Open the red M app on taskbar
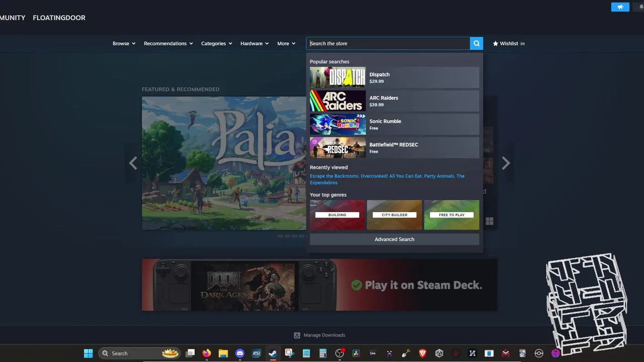This screenshot has width=644, height=362. [x=506, y=353]
